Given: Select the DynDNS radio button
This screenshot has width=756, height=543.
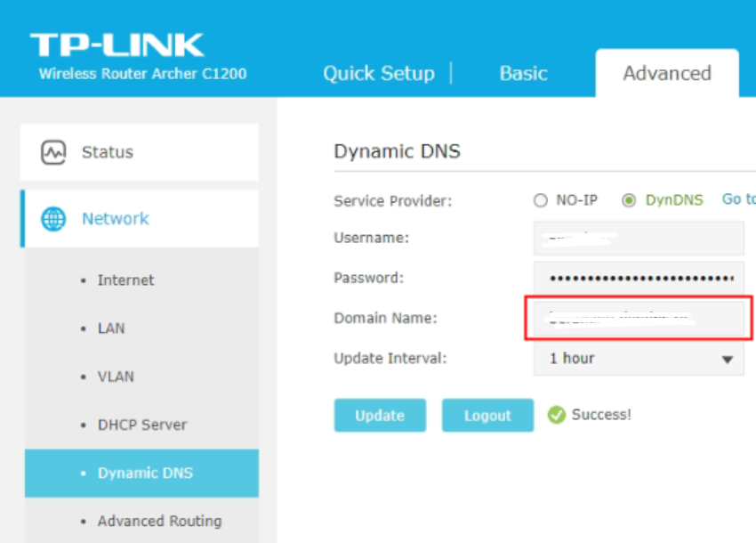Looking at the screenshot, I should point(629,200).
